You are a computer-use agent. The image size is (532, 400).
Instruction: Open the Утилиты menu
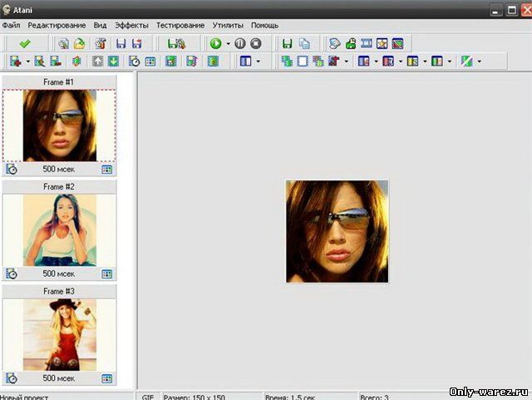[x=228, y=26]
